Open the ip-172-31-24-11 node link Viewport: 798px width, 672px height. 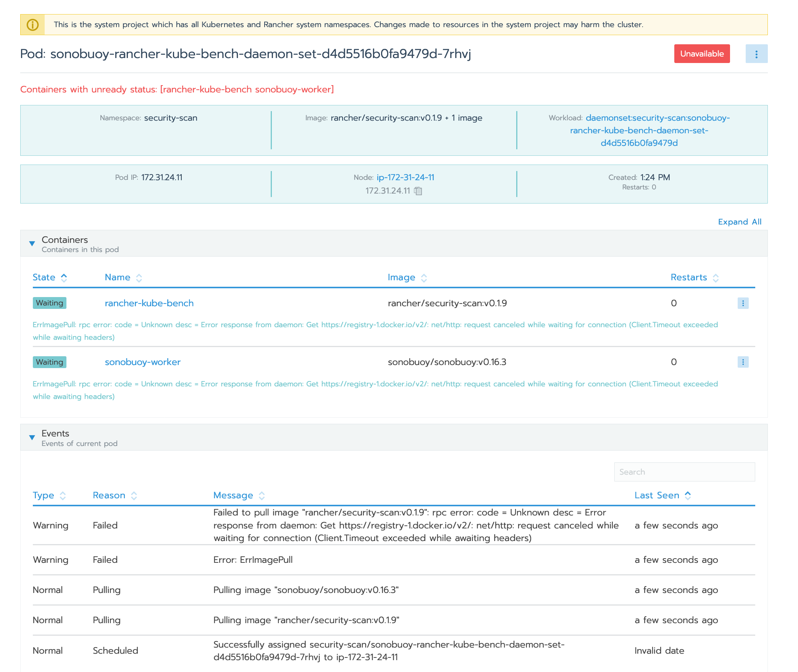[x=405, y=178]
